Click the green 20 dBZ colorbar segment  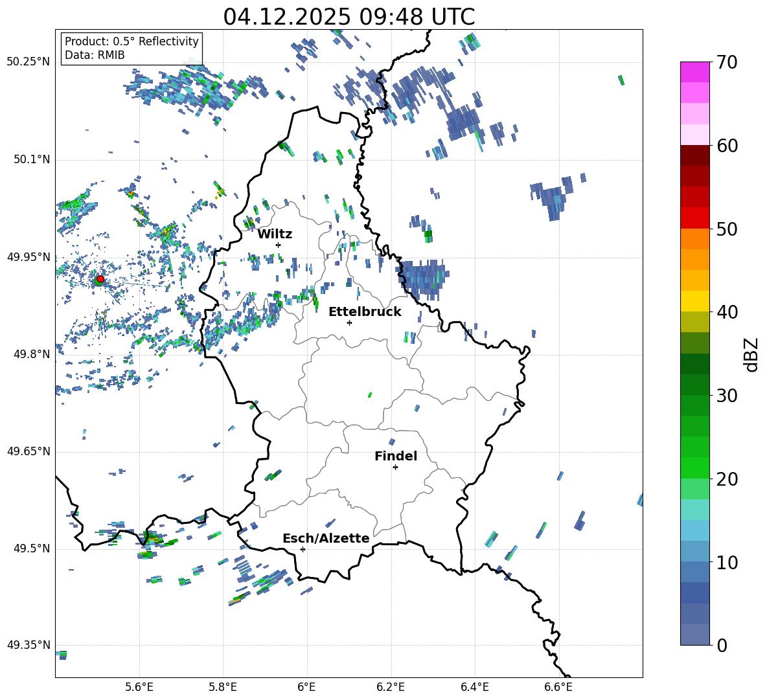[x=694, y=468]
